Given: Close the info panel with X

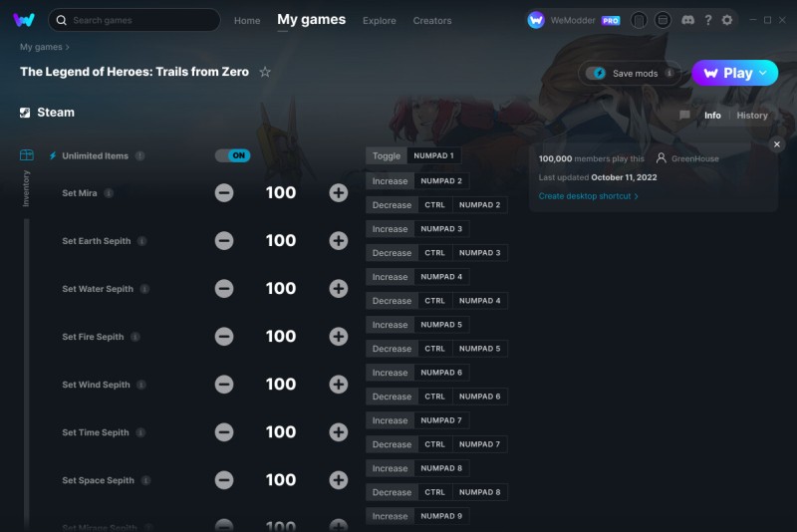Looking at the screenshot, I should [777, 144].
